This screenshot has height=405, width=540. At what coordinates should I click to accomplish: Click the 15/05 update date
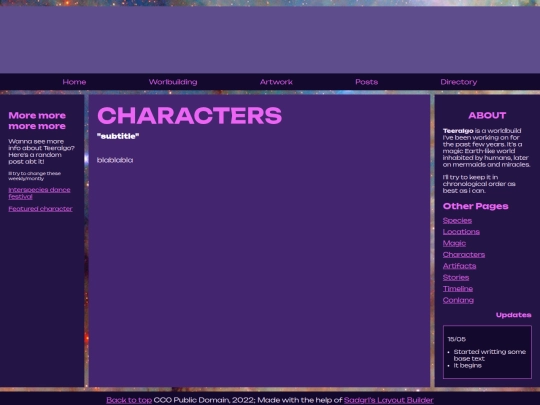457,339
